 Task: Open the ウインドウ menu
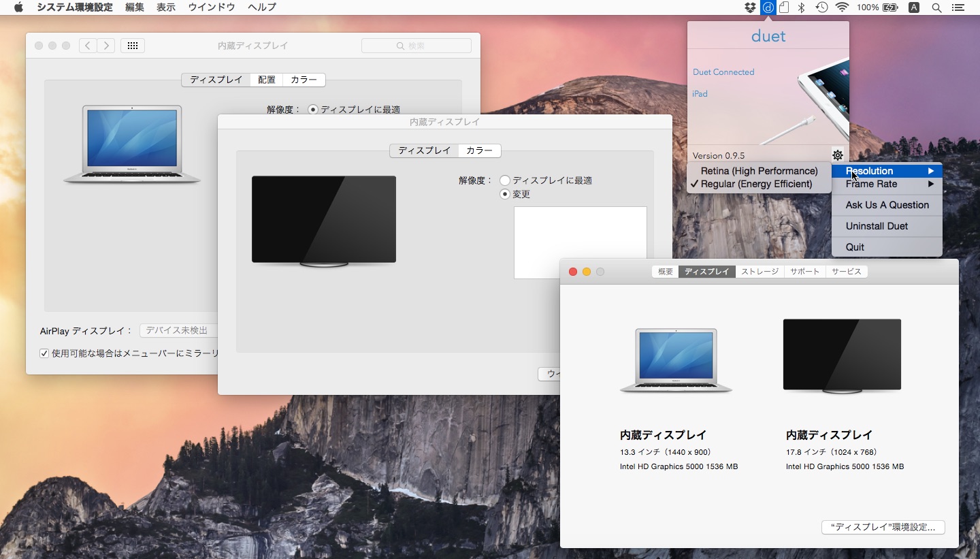point(212,7)
